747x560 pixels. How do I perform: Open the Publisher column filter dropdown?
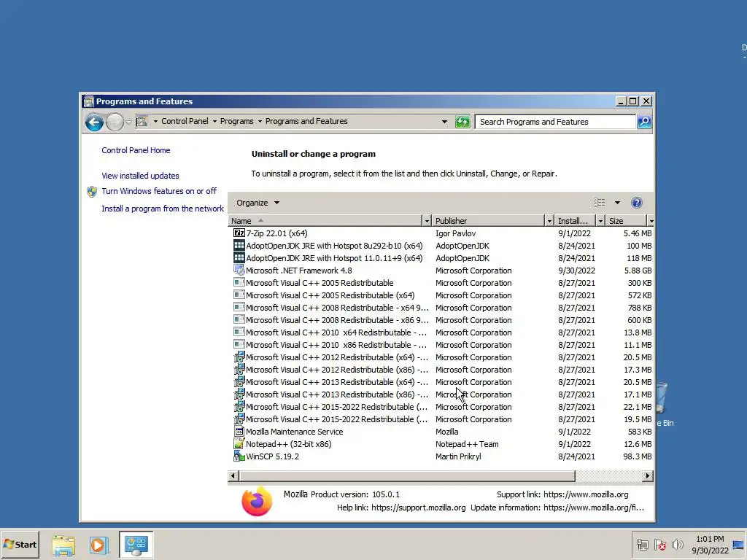tap(549, 221)
